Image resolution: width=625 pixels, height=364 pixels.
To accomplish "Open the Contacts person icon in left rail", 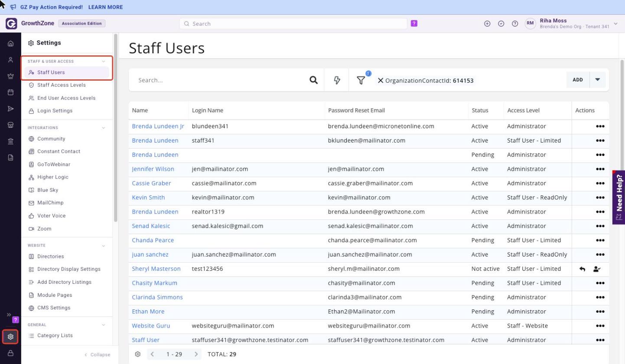I will 10,60.
